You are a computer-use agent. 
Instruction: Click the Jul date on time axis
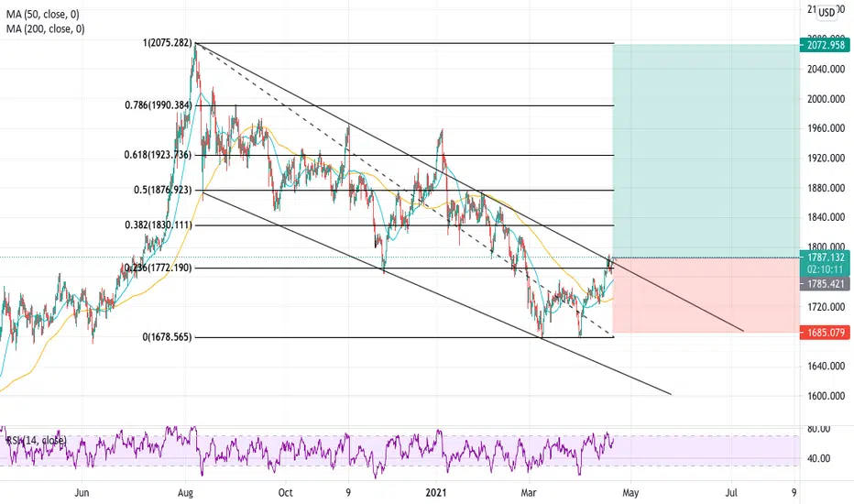point(731,493)
